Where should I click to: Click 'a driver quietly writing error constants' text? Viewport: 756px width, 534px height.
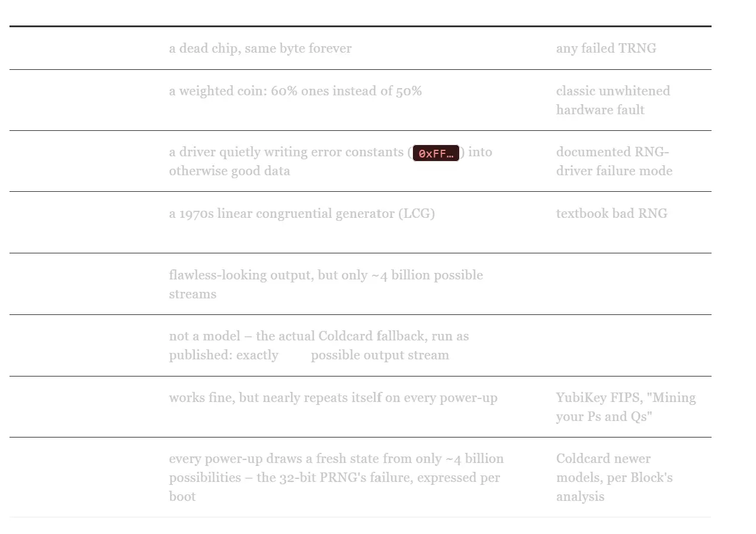coord(286,152)
